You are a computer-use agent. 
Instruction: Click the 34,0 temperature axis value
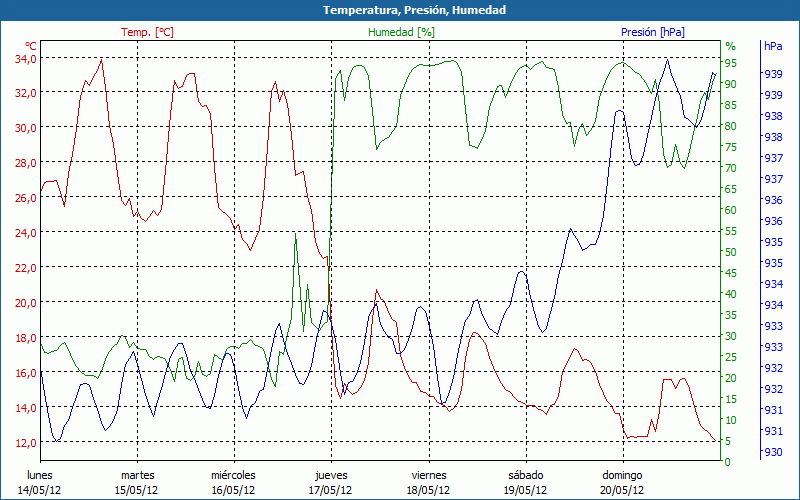24,58
